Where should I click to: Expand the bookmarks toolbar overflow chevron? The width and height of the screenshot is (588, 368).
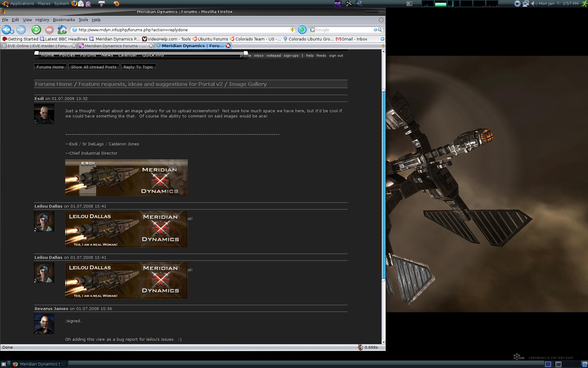click(382, 39)
